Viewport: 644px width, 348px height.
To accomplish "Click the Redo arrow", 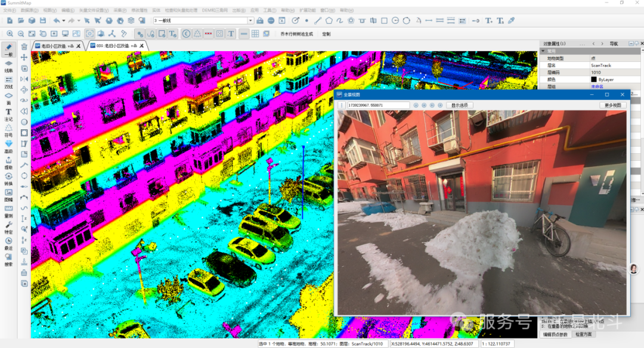I will pyautogui.click(x=71, y=20).
